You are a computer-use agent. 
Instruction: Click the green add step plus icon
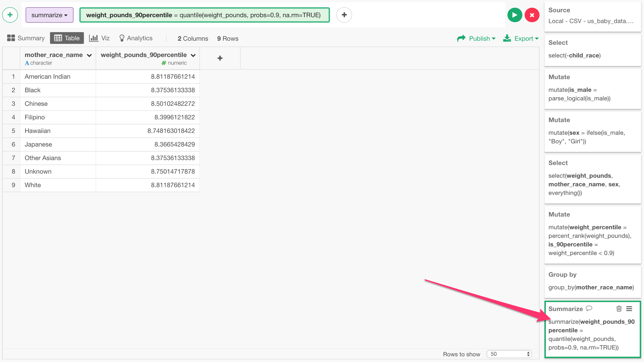10,15
